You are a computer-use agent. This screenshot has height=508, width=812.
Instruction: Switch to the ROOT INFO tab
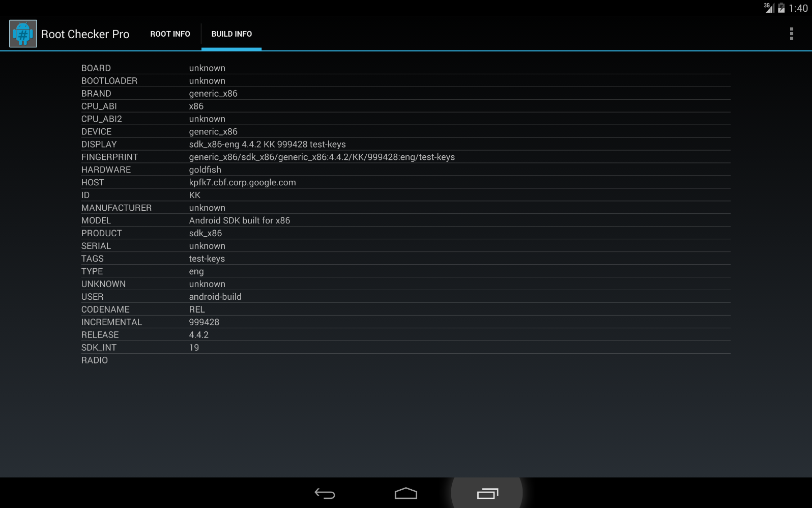coord(170,34)
